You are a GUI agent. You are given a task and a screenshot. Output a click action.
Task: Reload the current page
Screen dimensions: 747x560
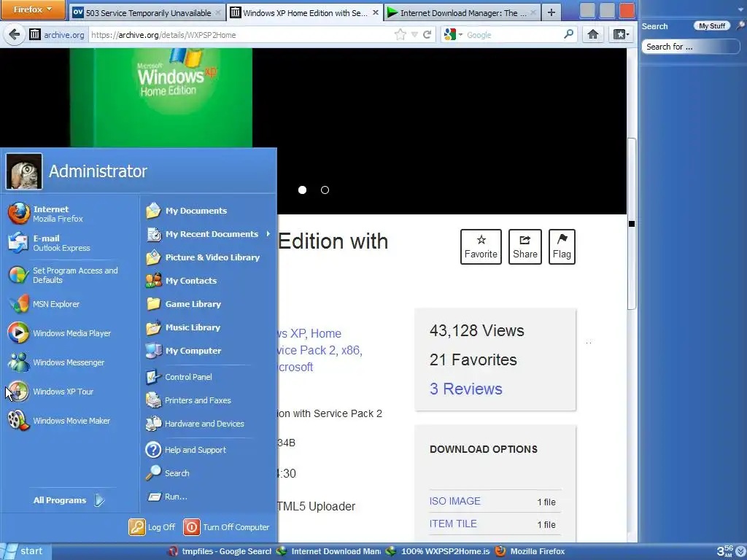[x=427, y=34]
